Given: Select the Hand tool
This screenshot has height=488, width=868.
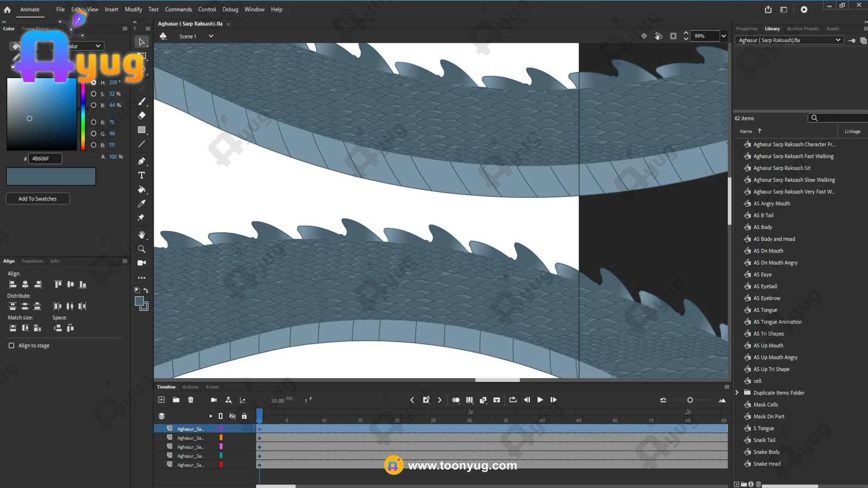Looking at the screenshot, I should (142, 235).
